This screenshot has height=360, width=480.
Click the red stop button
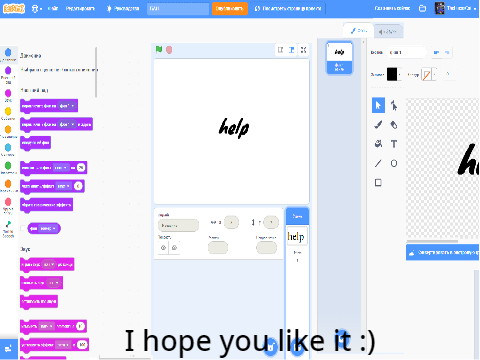coord(169,50)
